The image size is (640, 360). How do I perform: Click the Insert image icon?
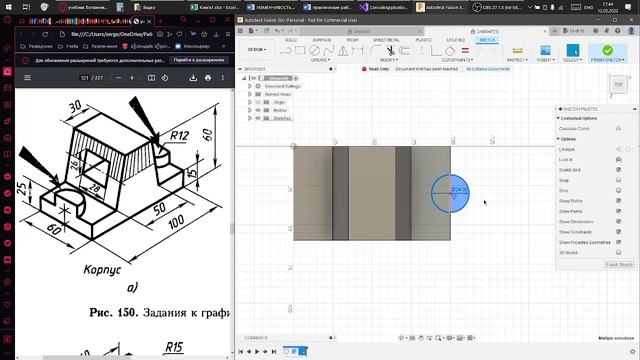[x=545, y=50]
